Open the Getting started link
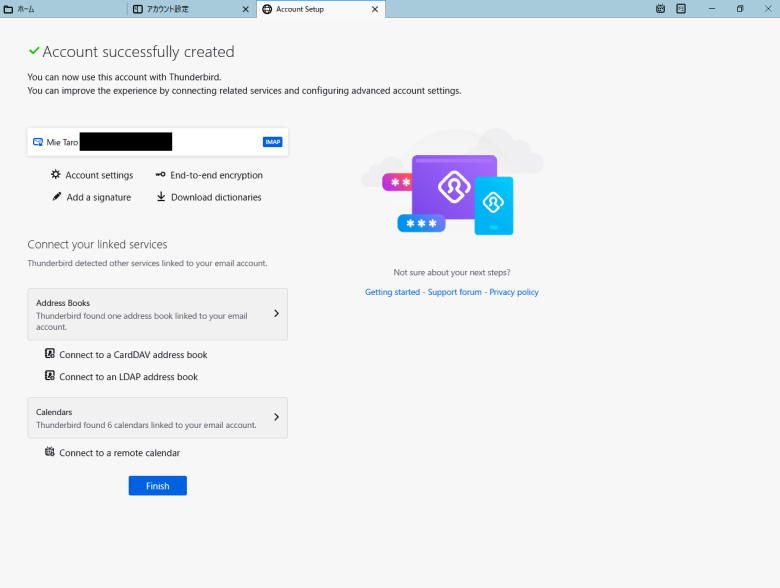780x588 pixels. [x=392, y=292]
